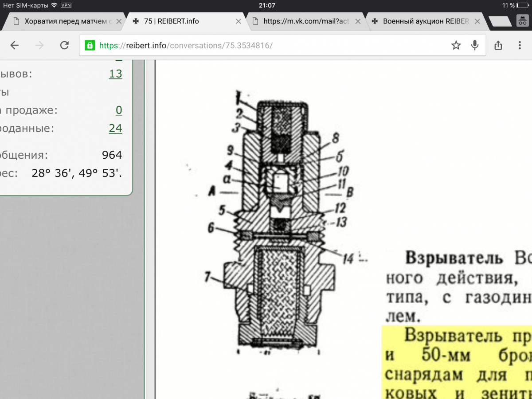The width and height of the screenshot is (532, 399).
Task: Go back to the previous page
Action: (15, 45)
